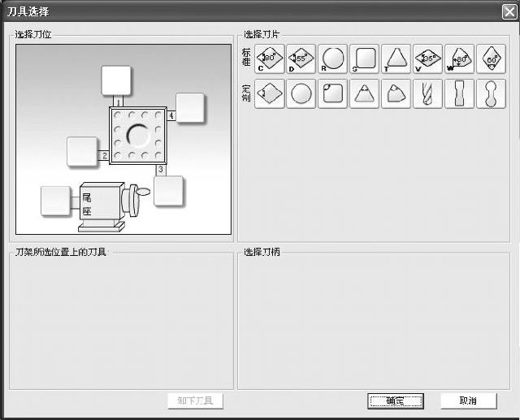Screen dimensions: 520x420
Task: Click the 卸下刀具 remove tool button
Action: coord(195,401)
